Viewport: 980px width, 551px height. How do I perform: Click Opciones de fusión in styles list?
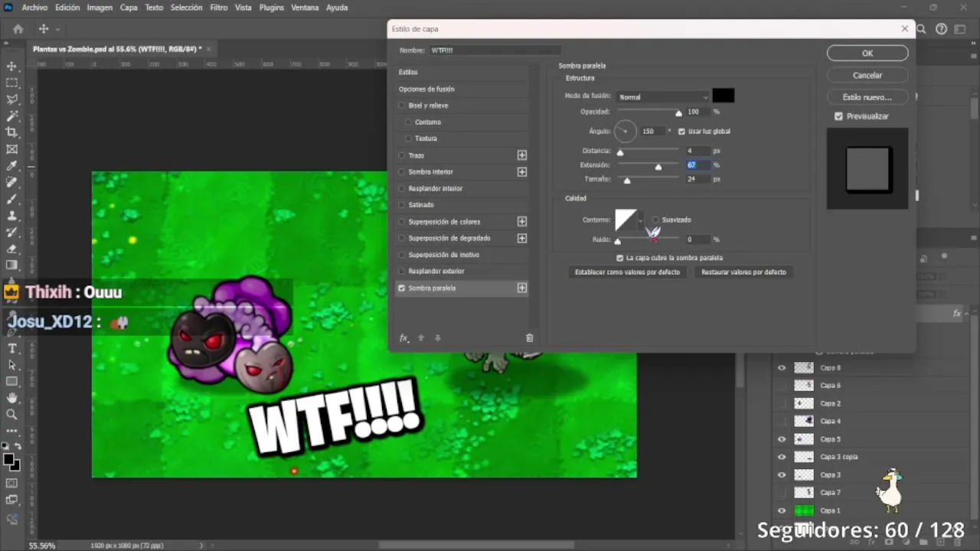(426, 90)
